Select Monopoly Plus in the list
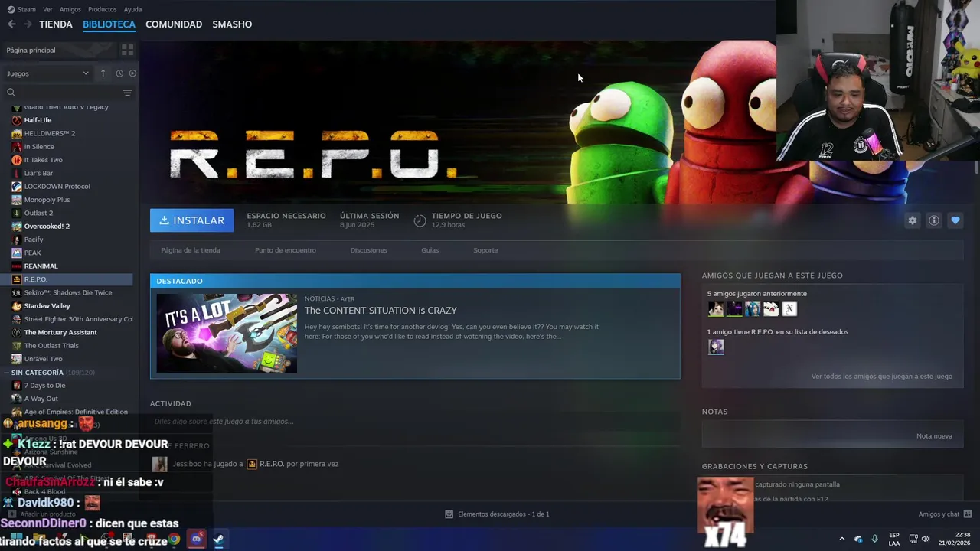Screen dimensions: 980x551 pos(47,200)
